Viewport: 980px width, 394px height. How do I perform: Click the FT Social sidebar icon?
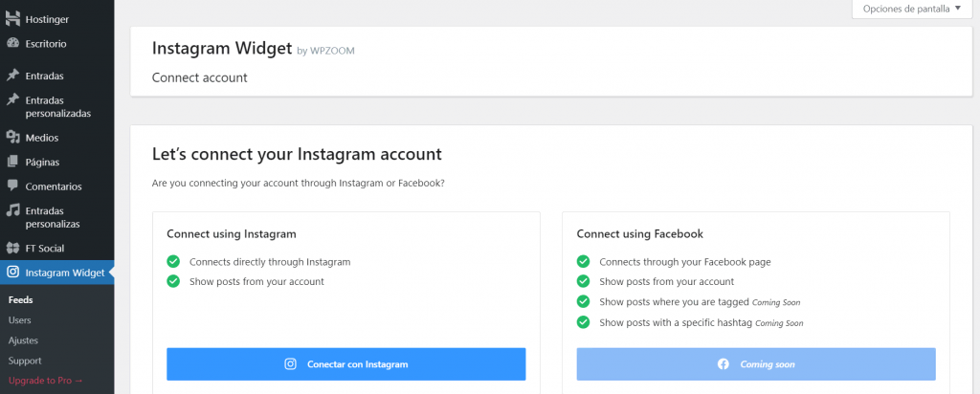(x=12, y=248)
